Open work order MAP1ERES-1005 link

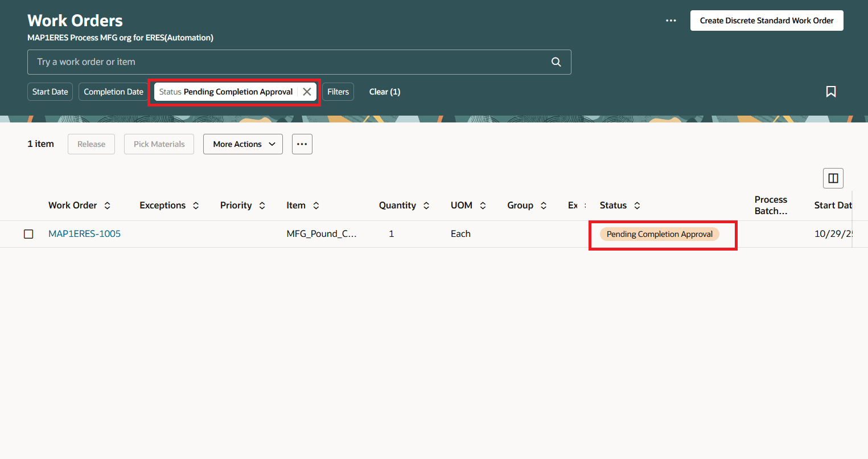click(85, 234)
